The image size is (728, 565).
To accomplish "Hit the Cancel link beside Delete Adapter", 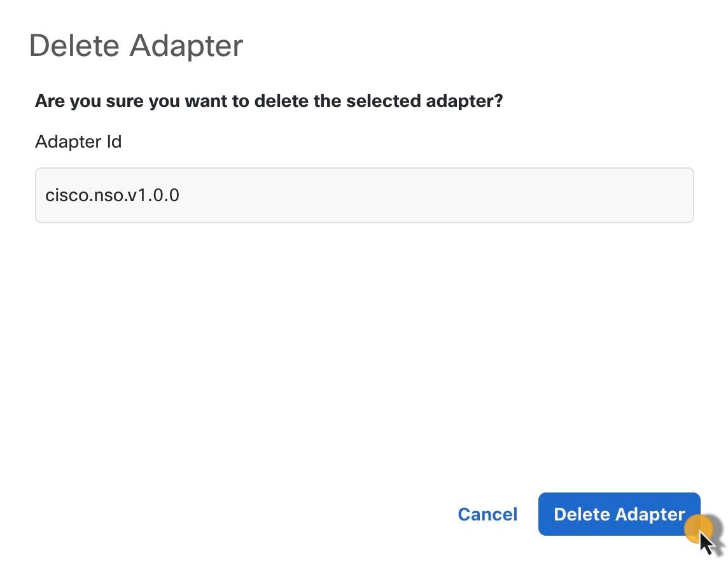I will [x=487, y=514].
